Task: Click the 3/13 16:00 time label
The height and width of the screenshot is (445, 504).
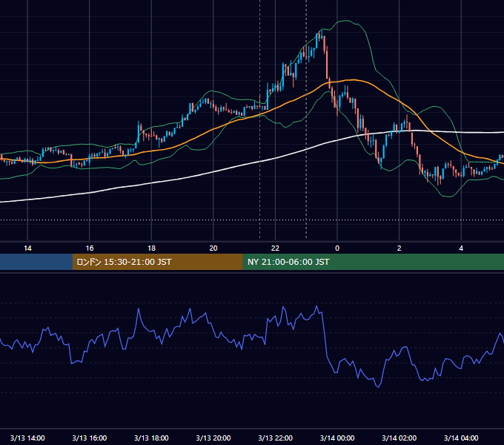Action: tap(90, 438)
